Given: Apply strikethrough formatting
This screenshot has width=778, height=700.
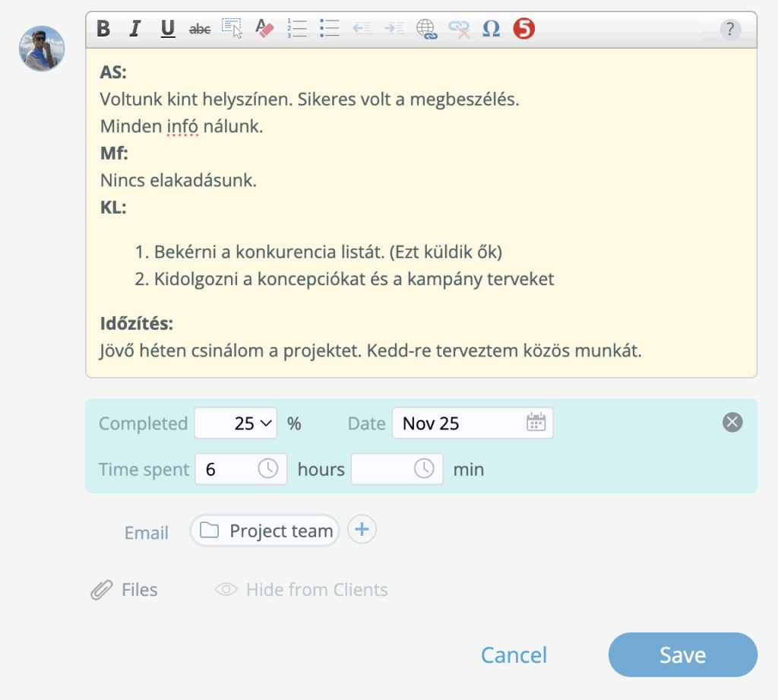Looking at the screenshot, I should 200,29.
